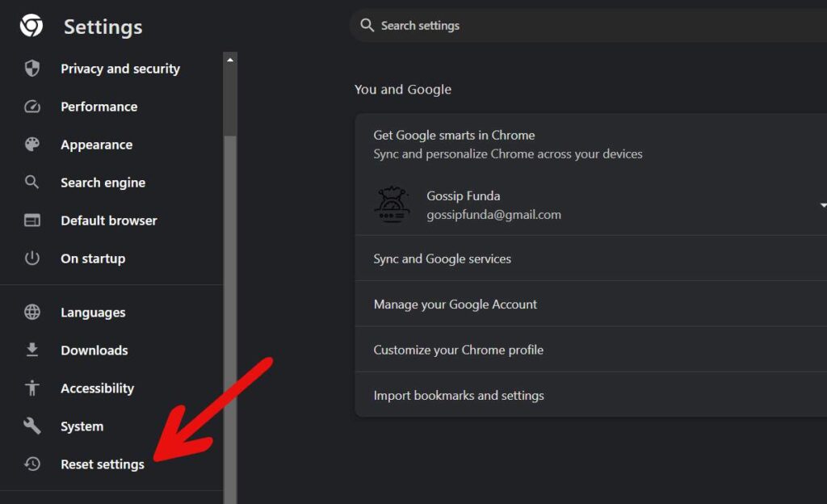Click the Appearance palette icon

click(32, 145)
